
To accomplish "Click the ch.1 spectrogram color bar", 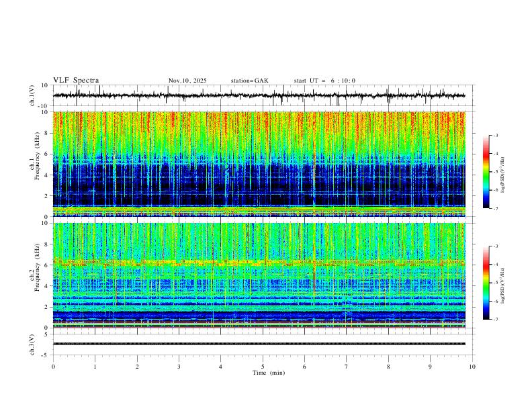I will (x=486, y=172).
